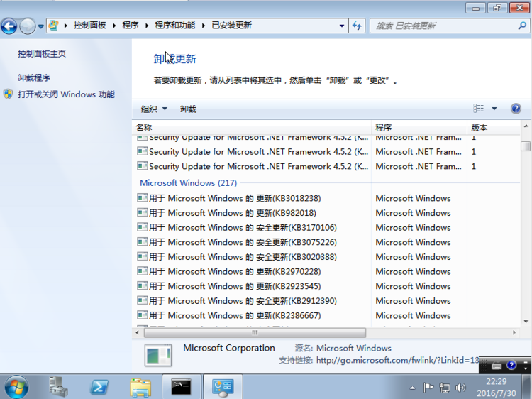Click the icon beside KB3018238 update
This screenshot has height=399, width=532.
[x=142, y=197]
